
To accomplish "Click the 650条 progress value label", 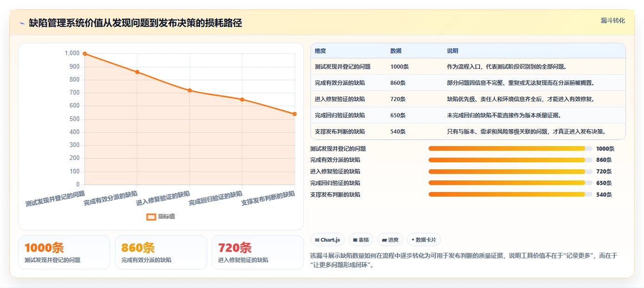I will point(604,183).
